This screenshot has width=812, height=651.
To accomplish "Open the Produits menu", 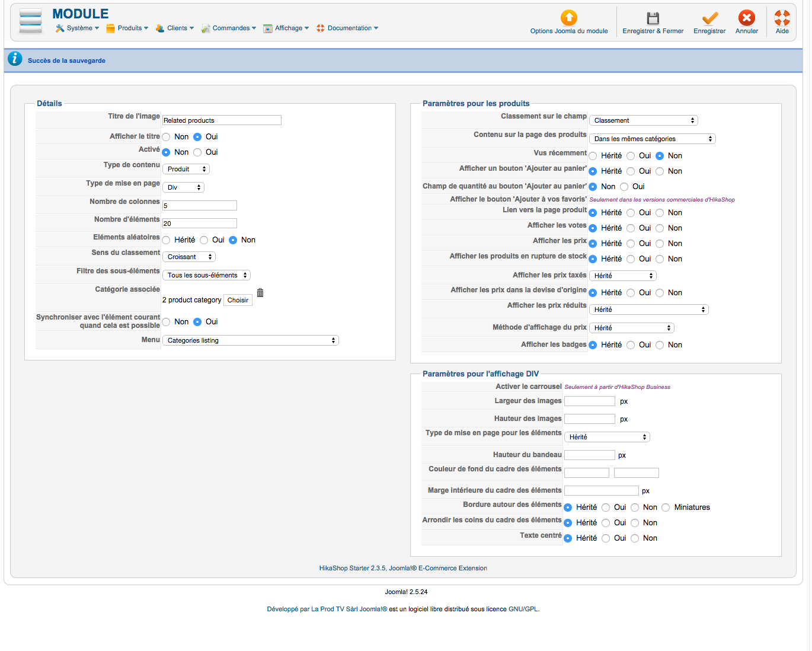I will 127,28.
